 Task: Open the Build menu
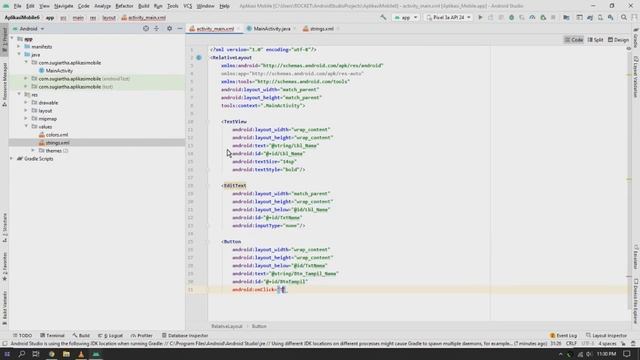pos(144,6)
